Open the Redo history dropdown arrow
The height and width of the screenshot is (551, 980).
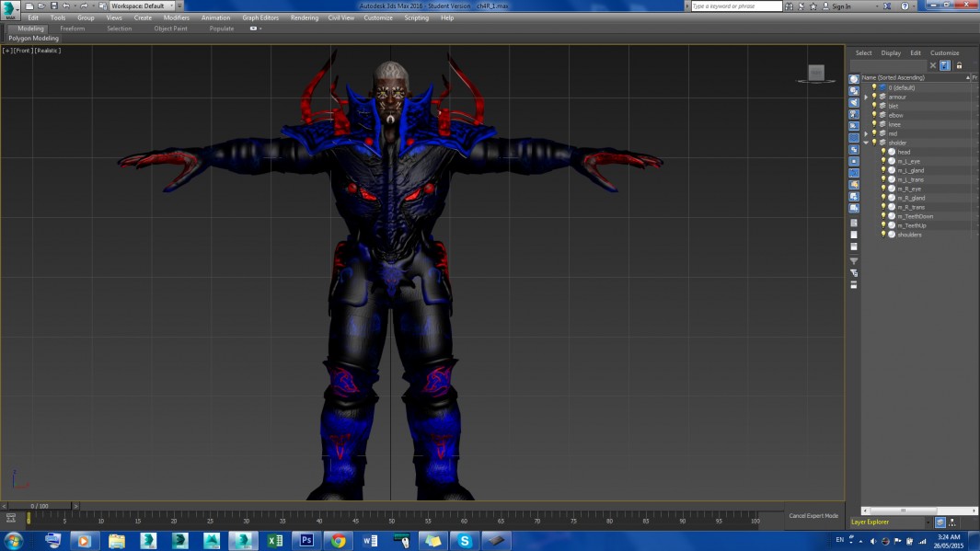92,6
